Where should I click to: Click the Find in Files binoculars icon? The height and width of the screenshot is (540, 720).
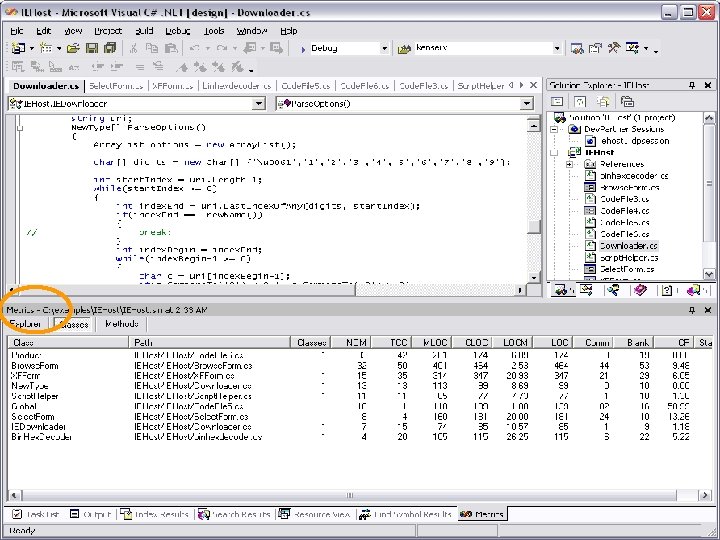(404, 48)
